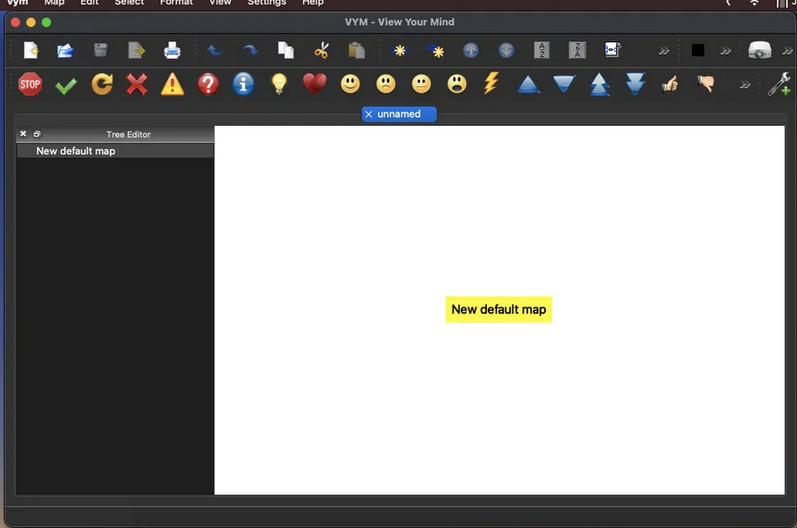Toggle the blue info flag
The width and height of the screenshot is (797, 528).
pyautogui.click(x=243, y=84)
